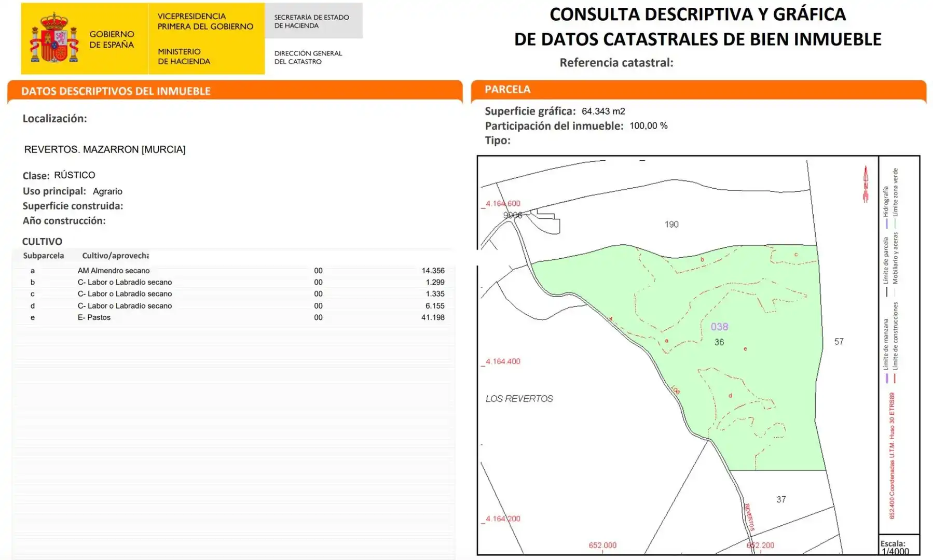
Task: Click the 'Superficie construida:' label
Action: coord(73,206)
